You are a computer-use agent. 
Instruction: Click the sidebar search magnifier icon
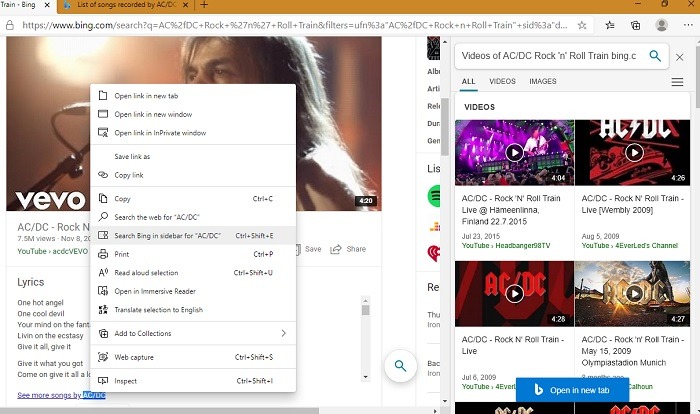pyautogui.click(x=655, y=56)
